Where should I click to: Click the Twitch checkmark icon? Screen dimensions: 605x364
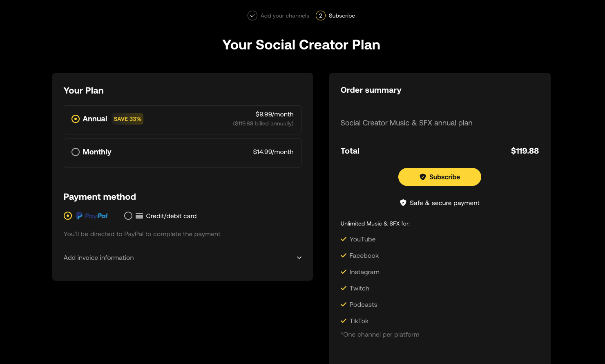point(344,288)
